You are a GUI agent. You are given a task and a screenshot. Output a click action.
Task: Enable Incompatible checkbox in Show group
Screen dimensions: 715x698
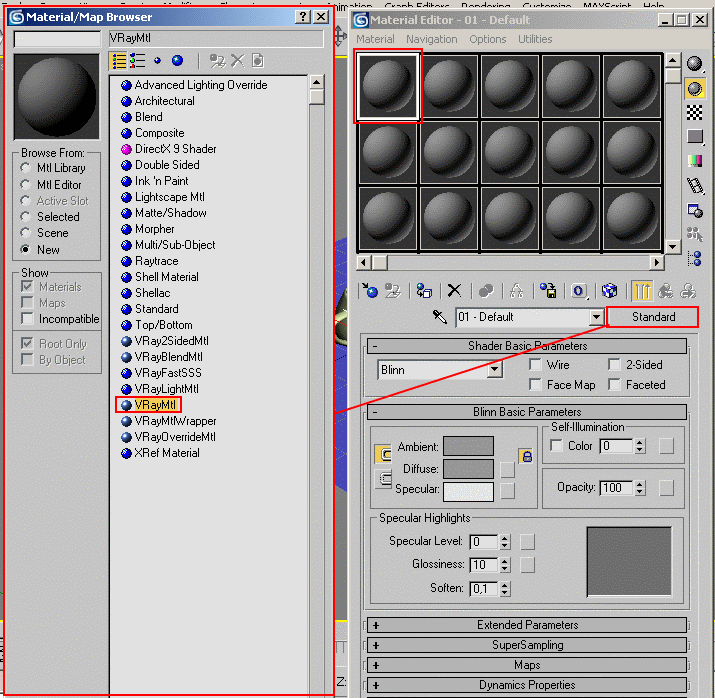[27, 319]
